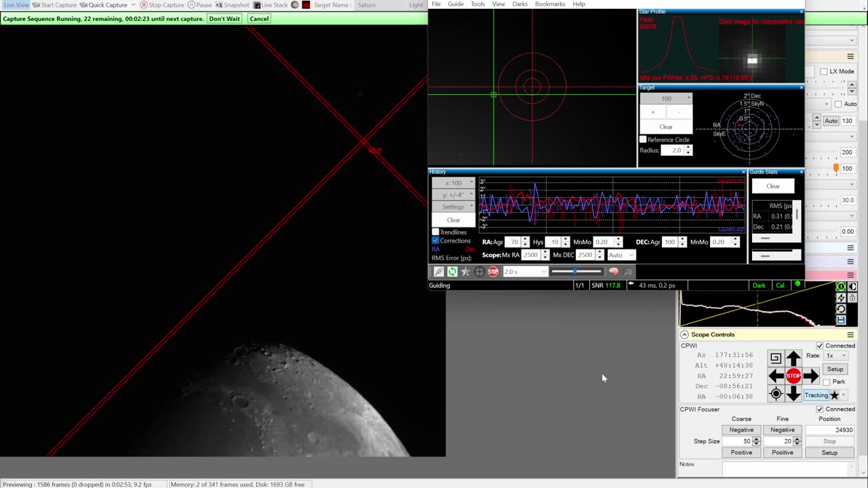Increase RA Agr stepper value
This screenshot has width=868, height=488.
tap(525, 240)
